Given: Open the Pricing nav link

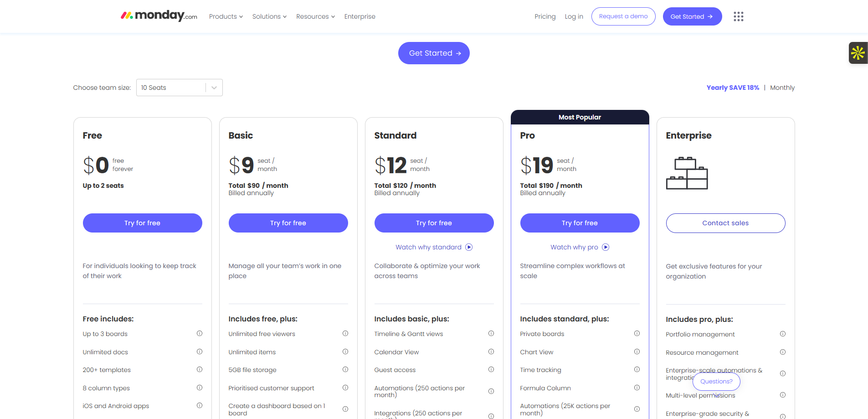Looking at the screenshot, I should 545,16.
